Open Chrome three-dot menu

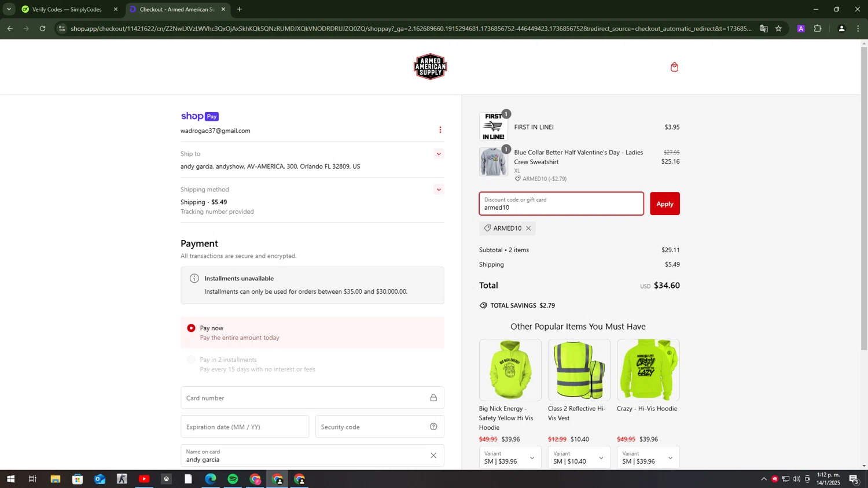click(858, 28)
